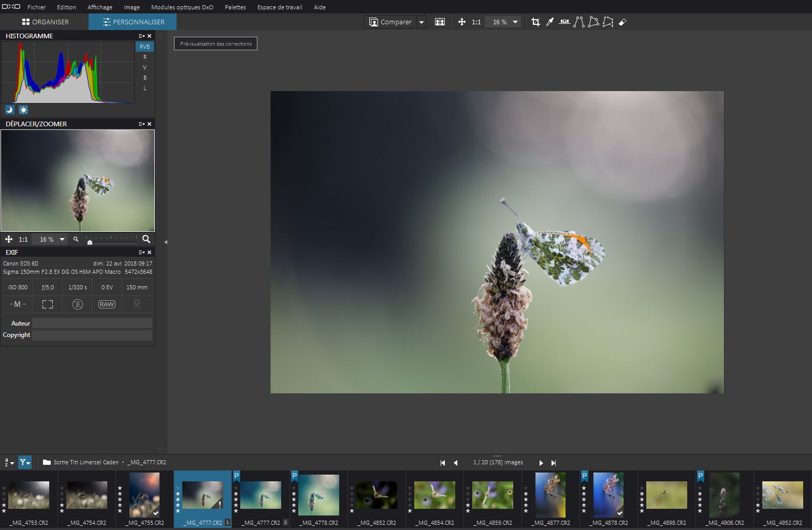This screenshot has width=812, height=530.
Task: Select thumbnail _MG_4852.CR2
Action: [x=376, y=495]
